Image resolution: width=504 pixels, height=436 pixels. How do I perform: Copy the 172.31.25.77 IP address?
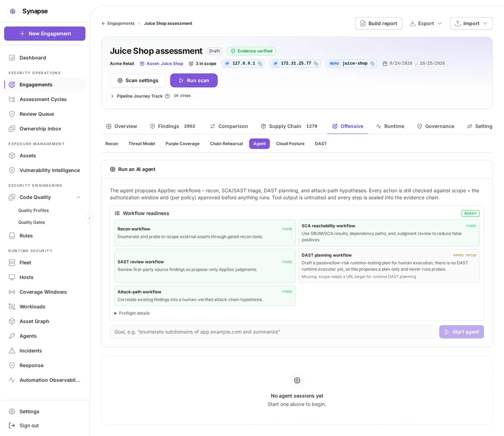point(316,64)
